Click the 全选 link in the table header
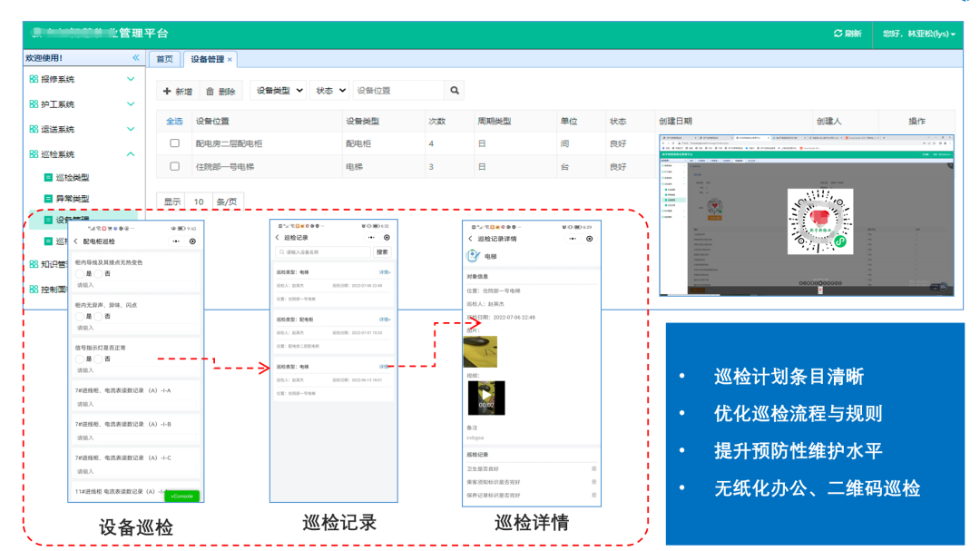 (x=174, y=122)
